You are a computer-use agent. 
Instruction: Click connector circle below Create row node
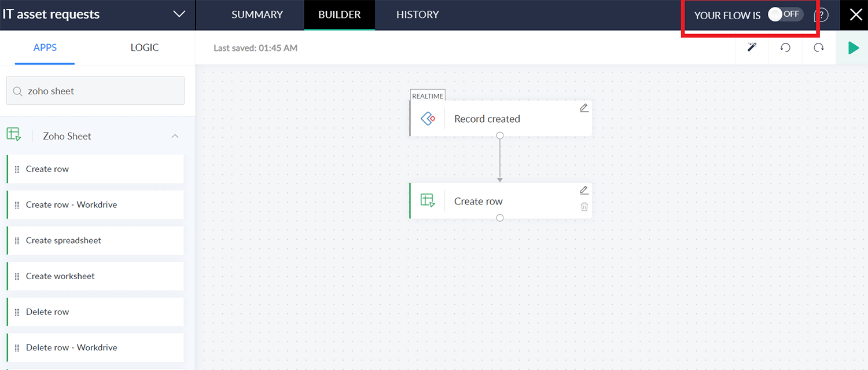point(500,218)
